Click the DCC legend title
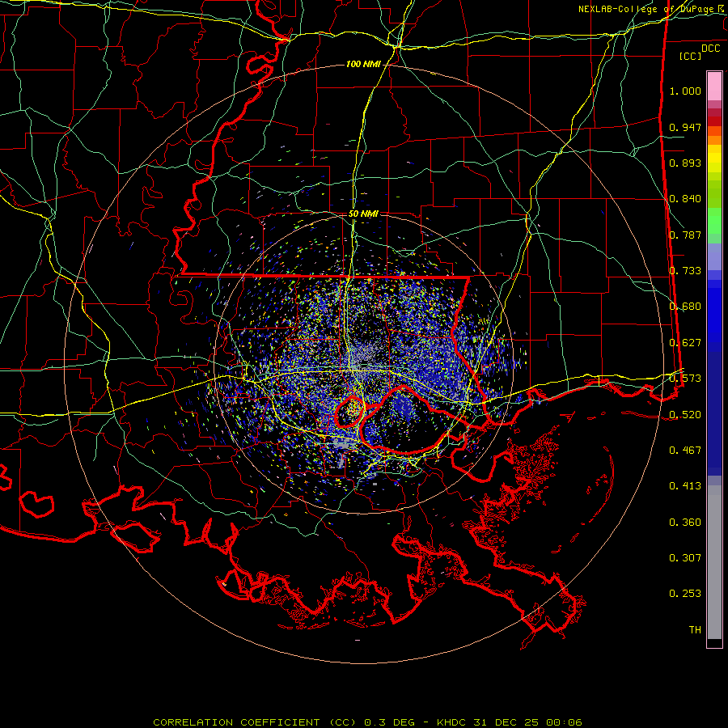The height and width of the screenshot is (728, 728). (x=710, y=49)
